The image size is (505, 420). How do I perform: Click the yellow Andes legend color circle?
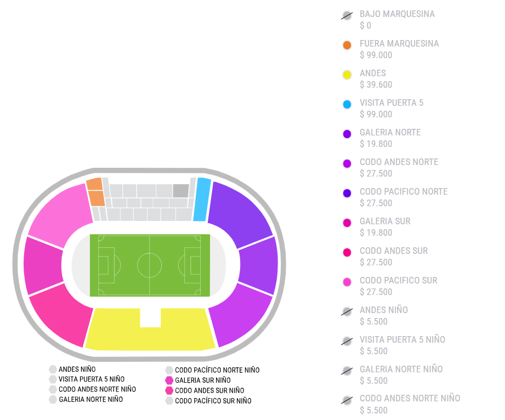[347, 75]
